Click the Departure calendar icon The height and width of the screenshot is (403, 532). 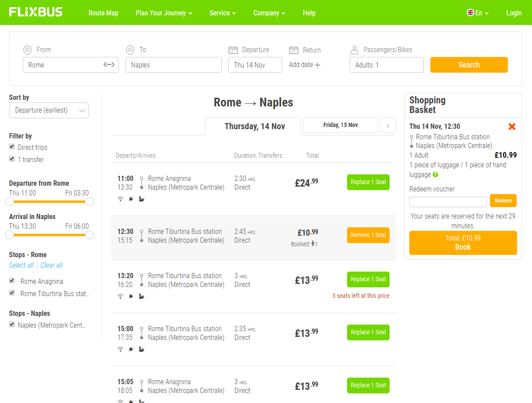pos(233,50)
